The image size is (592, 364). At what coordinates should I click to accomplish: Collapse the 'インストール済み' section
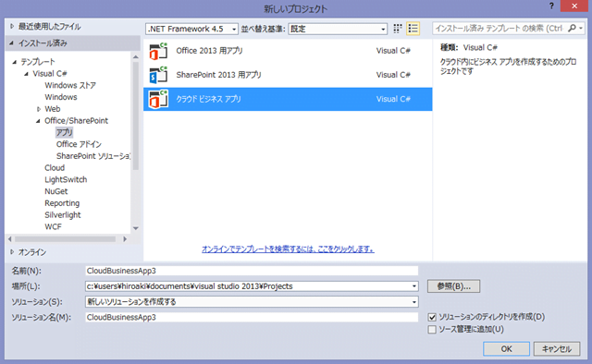pyautogui.click(x=12, y=43)
